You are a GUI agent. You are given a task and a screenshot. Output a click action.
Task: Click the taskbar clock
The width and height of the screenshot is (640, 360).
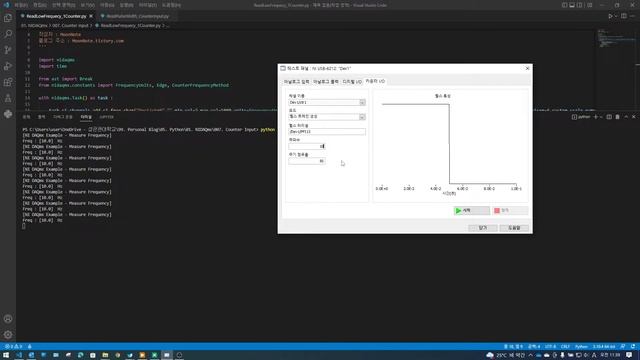coord(611,355)
